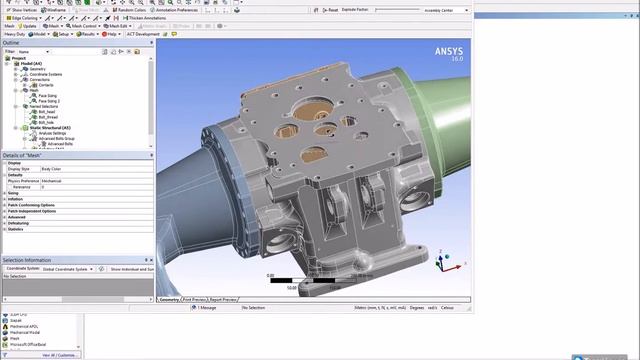The image size is (640, 360).
Task: Click the Explode Factor slider
Action: click(x=398, y=10)
